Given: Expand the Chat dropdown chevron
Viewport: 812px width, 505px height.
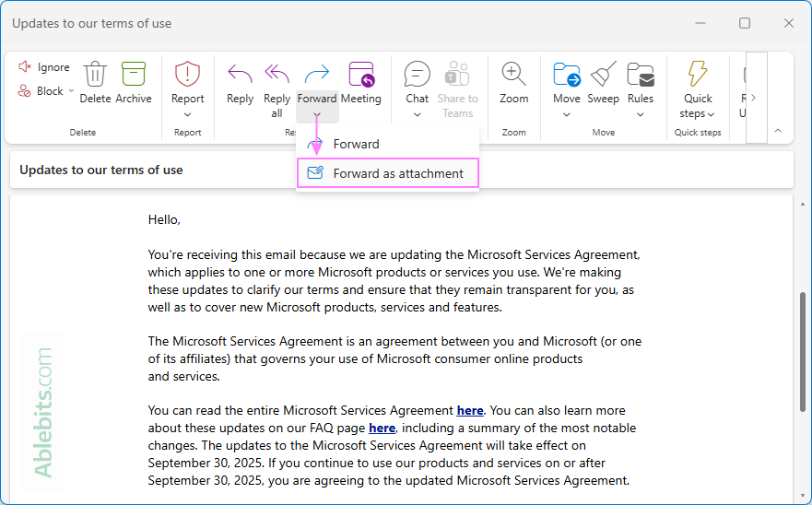Looking at the screenshot, I should pyautogui.click(x=417, y=114).
